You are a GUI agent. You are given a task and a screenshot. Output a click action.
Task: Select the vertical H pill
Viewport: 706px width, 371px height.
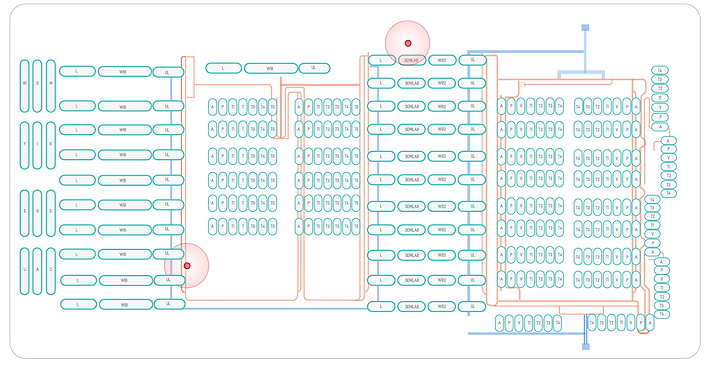point(51,86)
